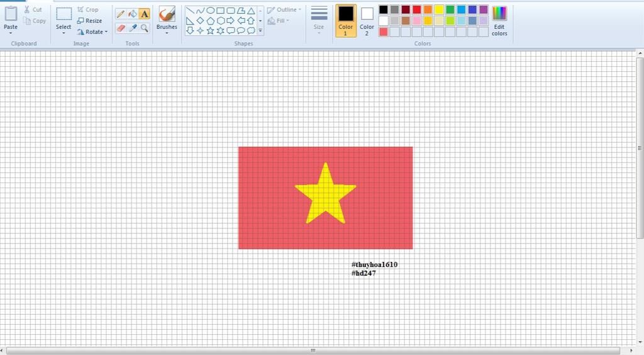Click the Resize button
Screen dimensions: 644x355
89,21
